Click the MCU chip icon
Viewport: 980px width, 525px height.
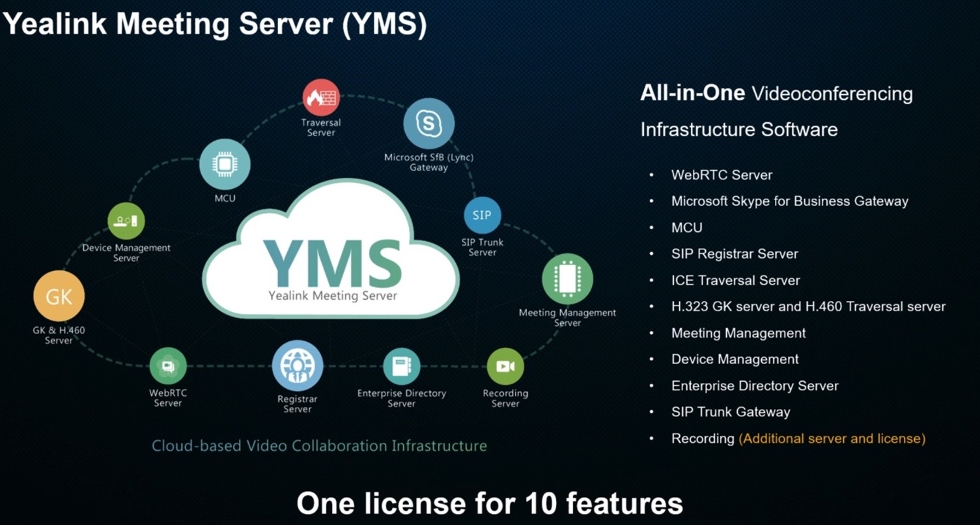click(x=225, y=164)
